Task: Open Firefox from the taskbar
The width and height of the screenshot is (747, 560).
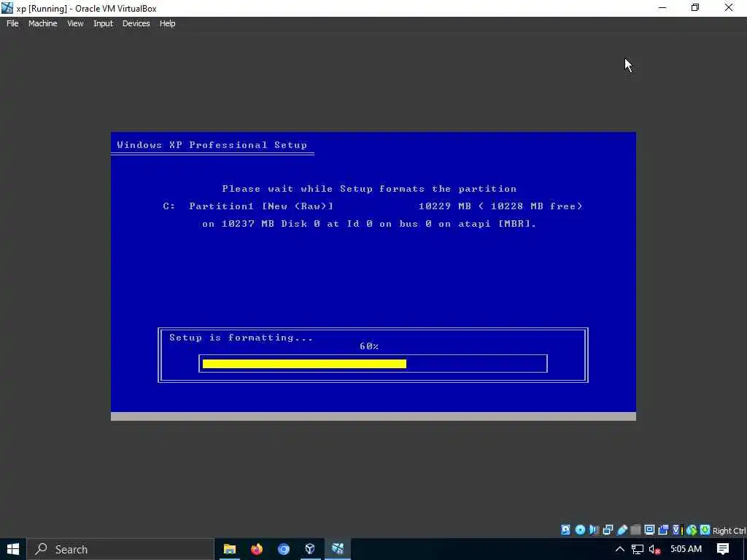Action: click(x=257, y=549)
